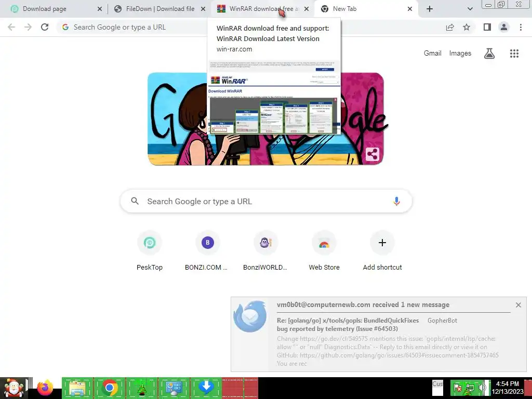Switch to the Download page tab
This screenshot has width=532, height=399.
pos(54,9)
